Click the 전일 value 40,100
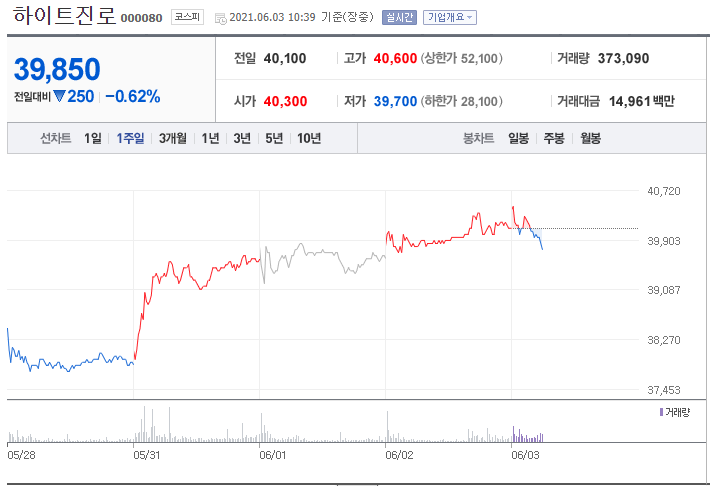 (285, 58)
